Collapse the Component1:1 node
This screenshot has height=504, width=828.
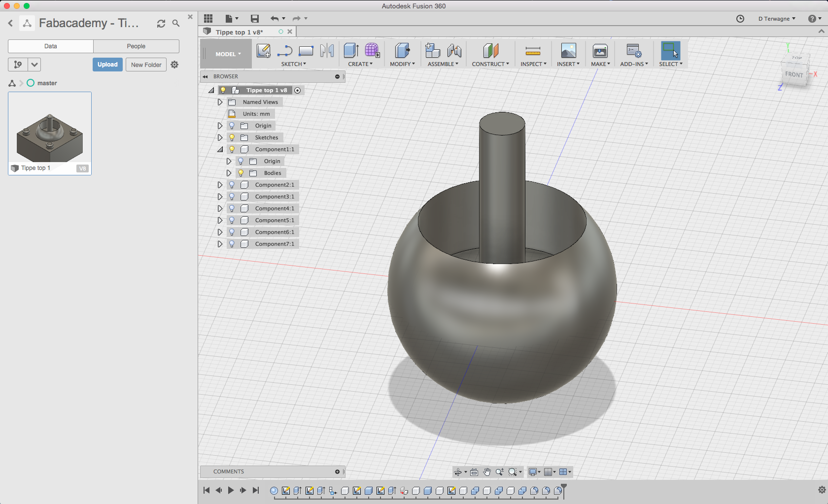pyautogui.click(x=220, y=149)
